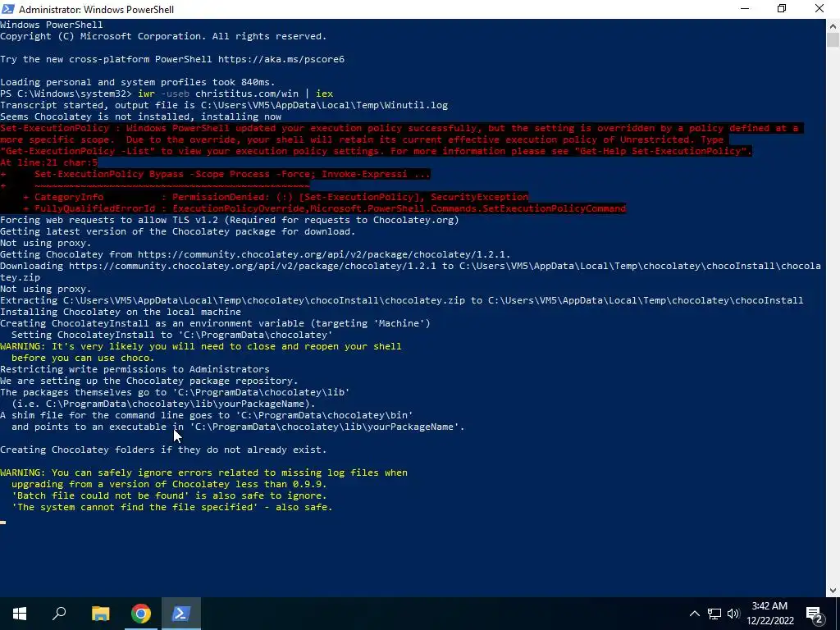
Task: Click 'Loading personal and system profiles' line
Action: click(x=137, y=82)
